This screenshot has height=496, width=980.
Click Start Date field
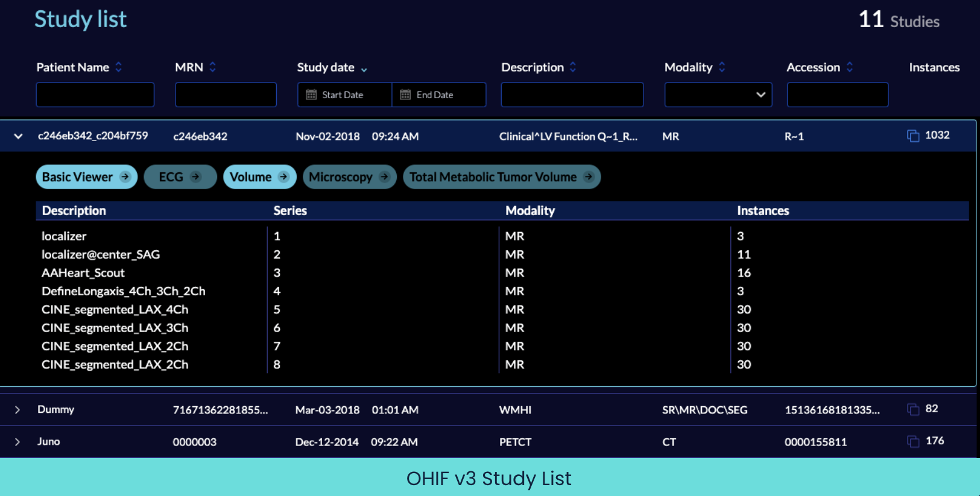tap(345, 95)
